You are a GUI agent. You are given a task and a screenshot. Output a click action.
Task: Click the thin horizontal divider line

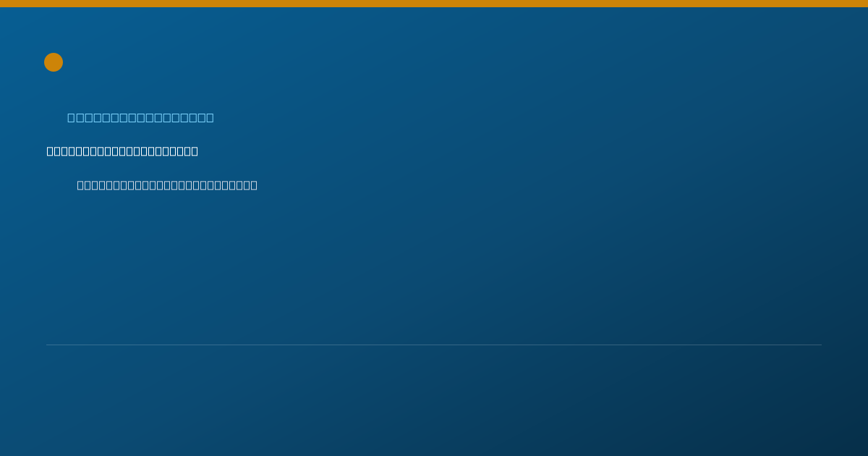coord(434,345)
